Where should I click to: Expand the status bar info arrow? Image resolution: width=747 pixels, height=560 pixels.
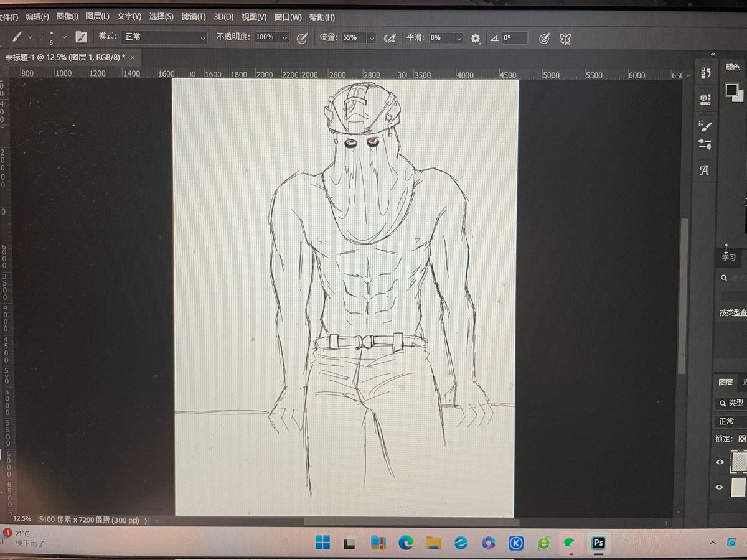pos(146,520)
